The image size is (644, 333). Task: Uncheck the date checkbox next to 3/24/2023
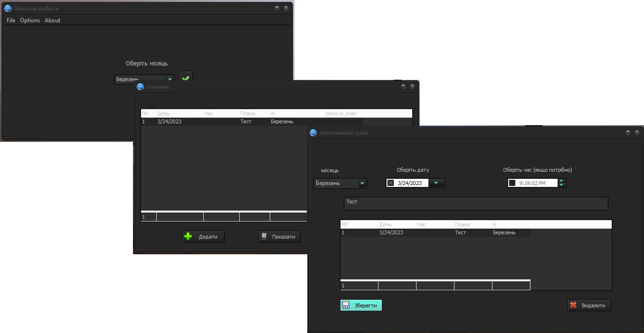click(391, 183)
